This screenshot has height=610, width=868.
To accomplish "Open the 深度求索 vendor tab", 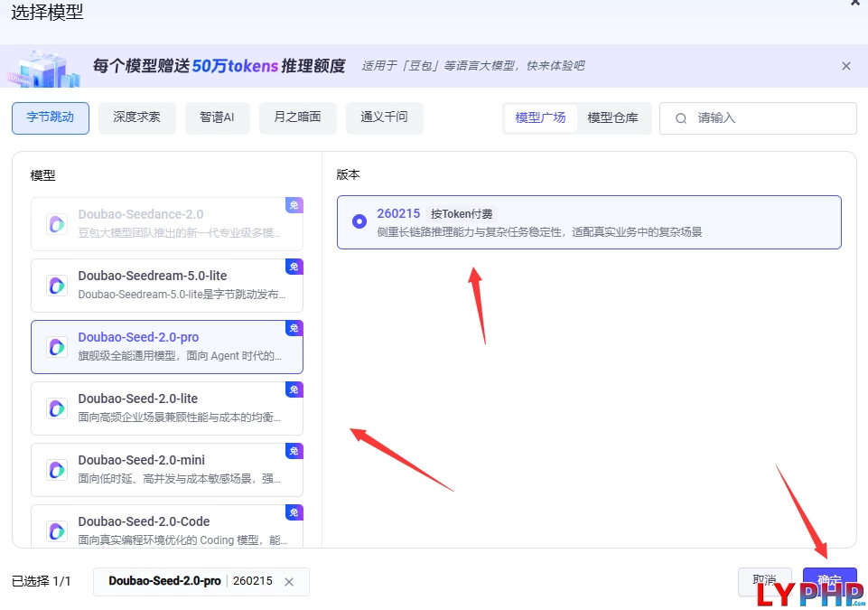I will click(x=136, y=117).
